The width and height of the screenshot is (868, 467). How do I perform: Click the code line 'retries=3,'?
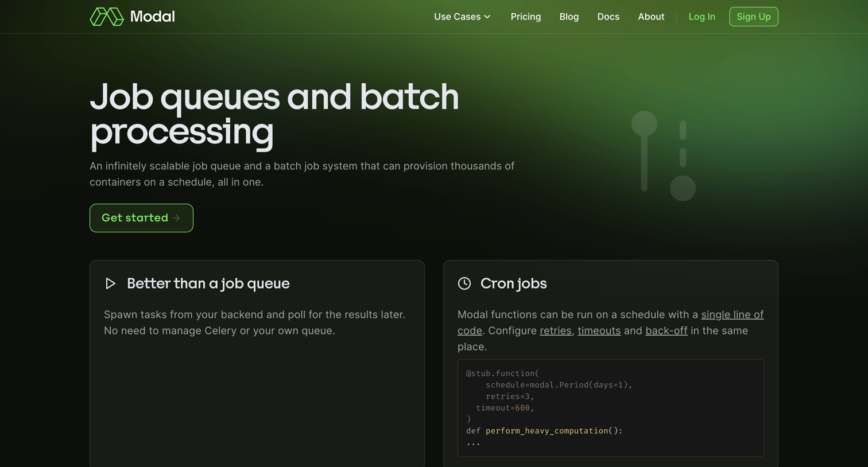pos(510,396)
